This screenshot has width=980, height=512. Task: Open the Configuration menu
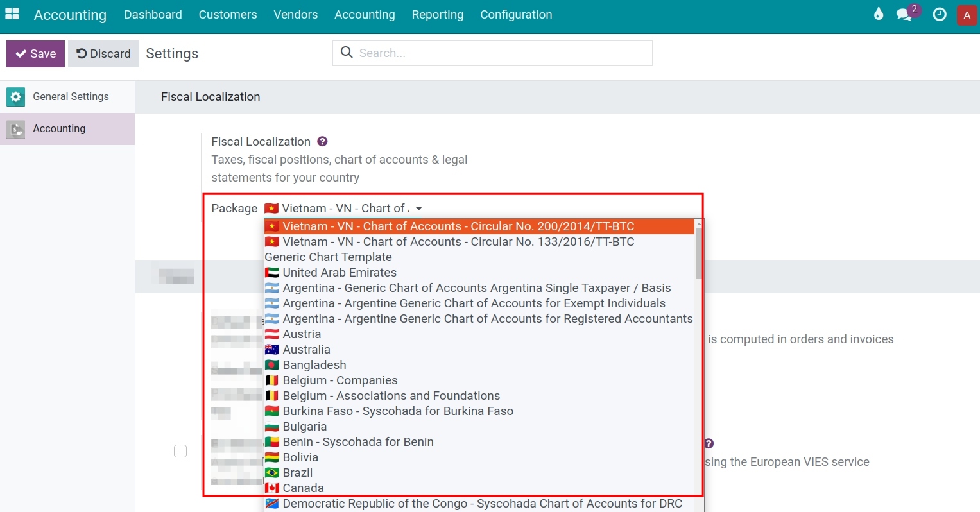point(516,15)
